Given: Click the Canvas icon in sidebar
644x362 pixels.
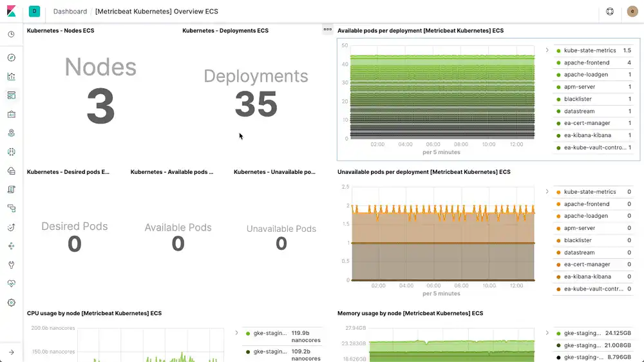Looking at the screenshot, I should [11, 114].
